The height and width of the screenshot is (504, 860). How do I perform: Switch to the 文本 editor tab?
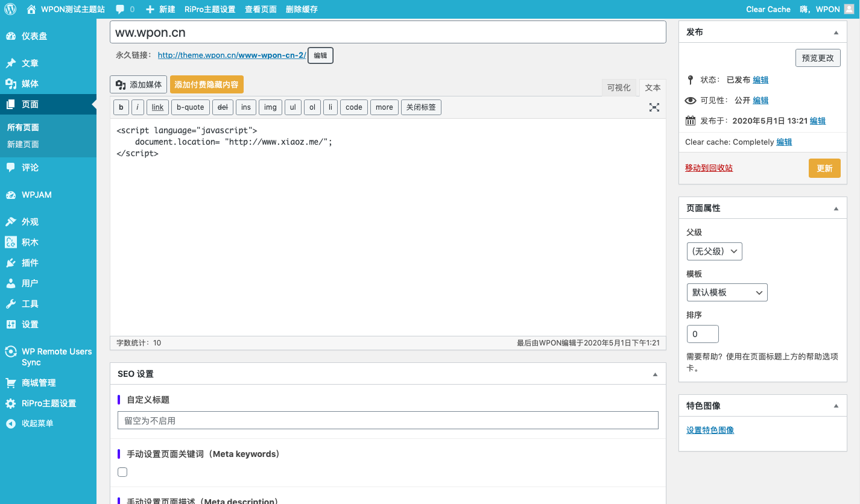(653, 87)
